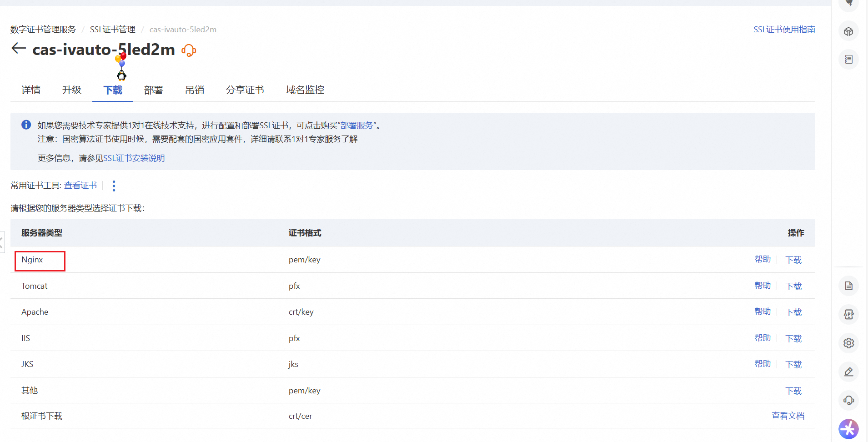Image resolution: width=868 pixels, height=442 pixels.
Task: Click the back arrow beside the certificate name
Action: point(19,48)
